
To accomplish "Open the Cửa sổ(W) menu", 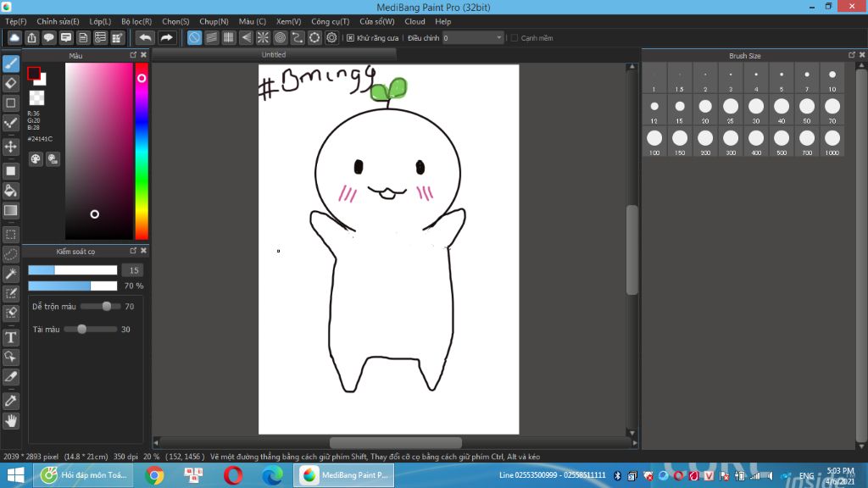I will [x=377, y=21].
